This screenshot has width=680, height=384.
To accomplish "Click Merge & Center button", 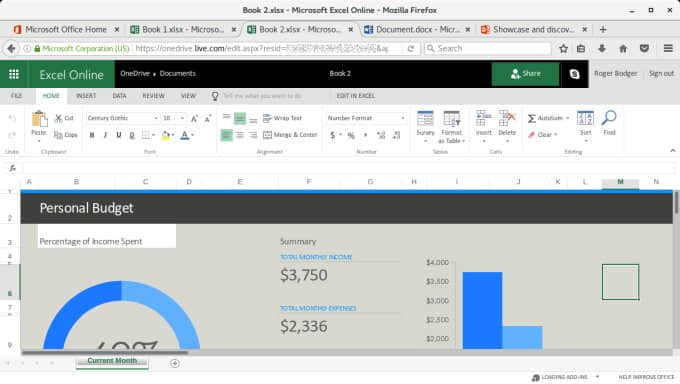I will click(291, 135).
